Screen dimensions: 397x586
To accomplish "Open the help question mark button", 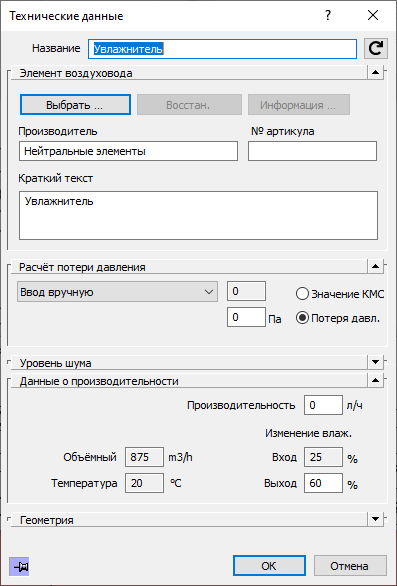I will coord(328,16).
